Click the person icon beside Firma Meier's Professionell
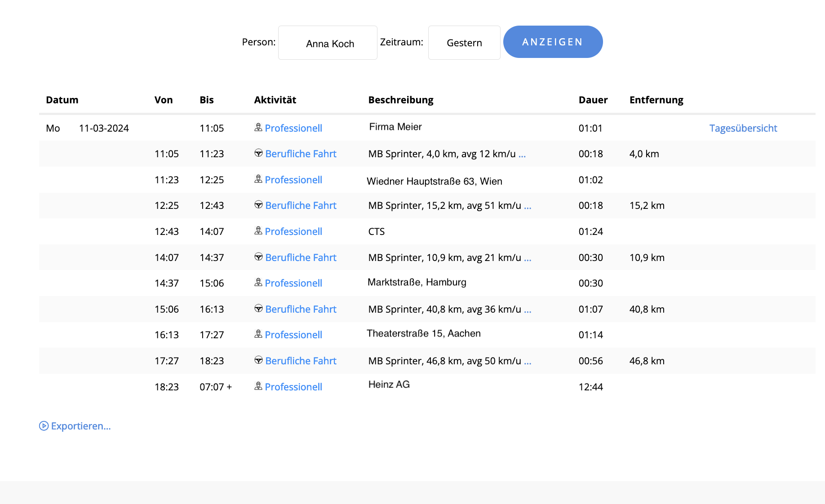825x504 pixels. (258, 128)
